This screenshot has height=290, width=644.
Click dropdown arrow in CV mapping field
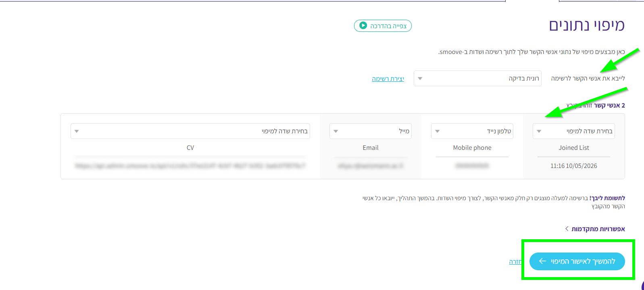[77, 131]
